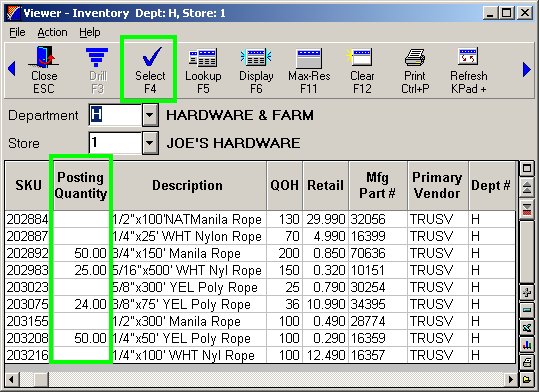Click retail price 12.490
Screen dimensions: 539x392
pyautogui.click(x=326, y=355)
